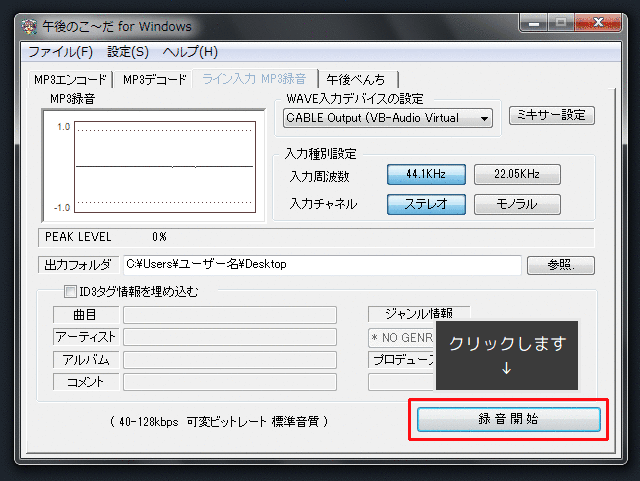Switch to the MP3デコード tab
The image size is (640, 481).
click(154, 80)
